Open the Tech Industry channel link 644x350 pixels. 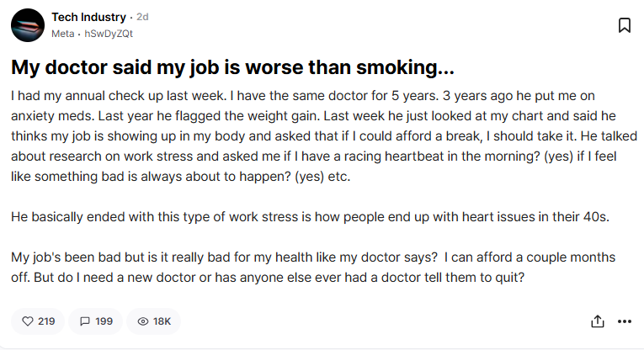click(x=88, y=17)
